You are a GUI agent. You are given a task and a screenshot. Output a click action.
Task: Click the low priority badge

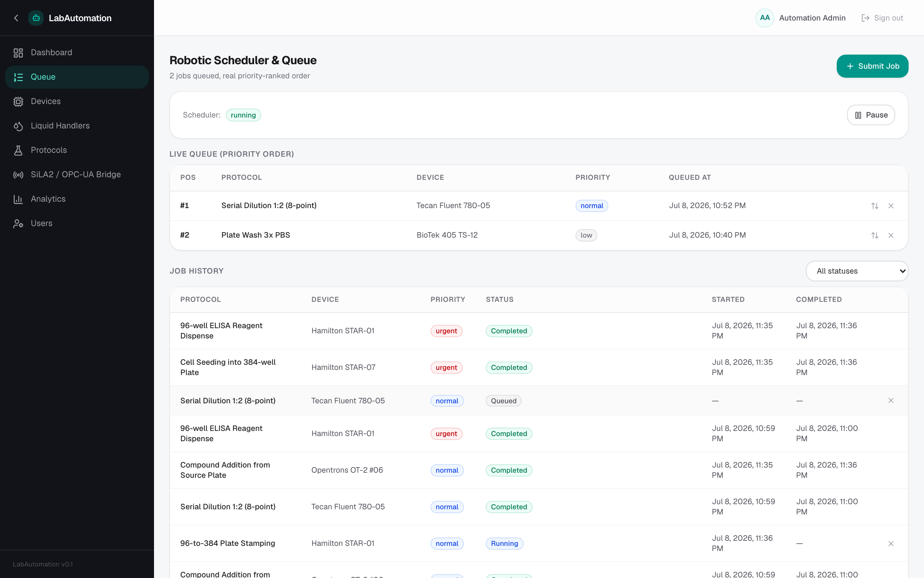pyautogui.click(x=586, y=235)
